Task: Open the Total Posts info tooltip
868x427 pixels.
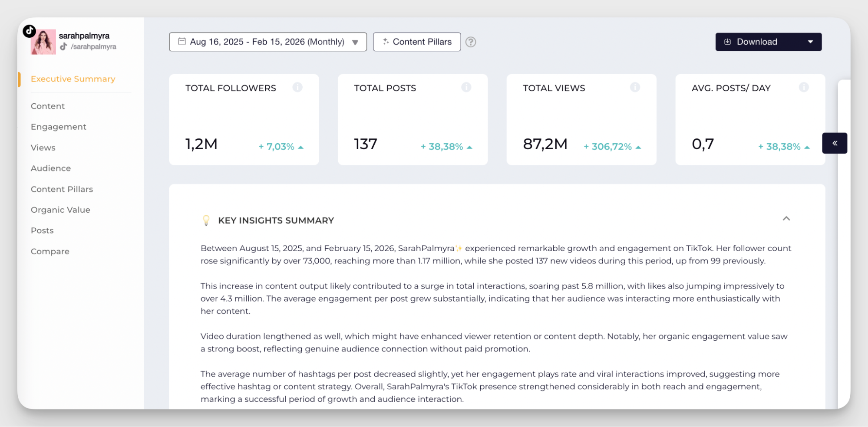Action: pos(466,87)
